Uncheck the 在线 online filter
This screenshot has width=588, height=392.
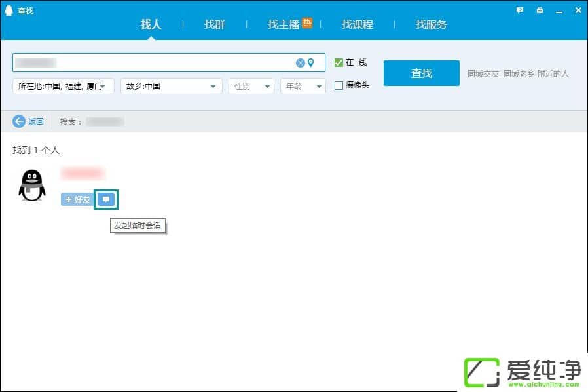(x=338, y=62)
